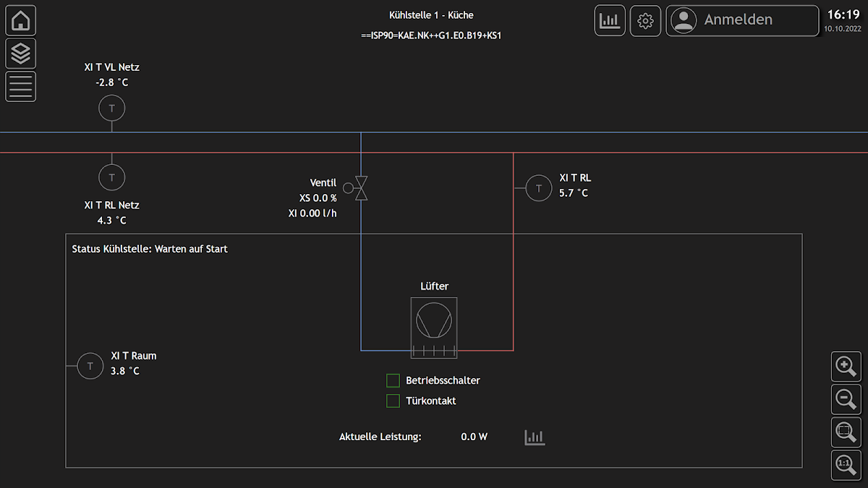
Task: Click the XI T RL Netz sensor
Action: click(x=112, y=177)
